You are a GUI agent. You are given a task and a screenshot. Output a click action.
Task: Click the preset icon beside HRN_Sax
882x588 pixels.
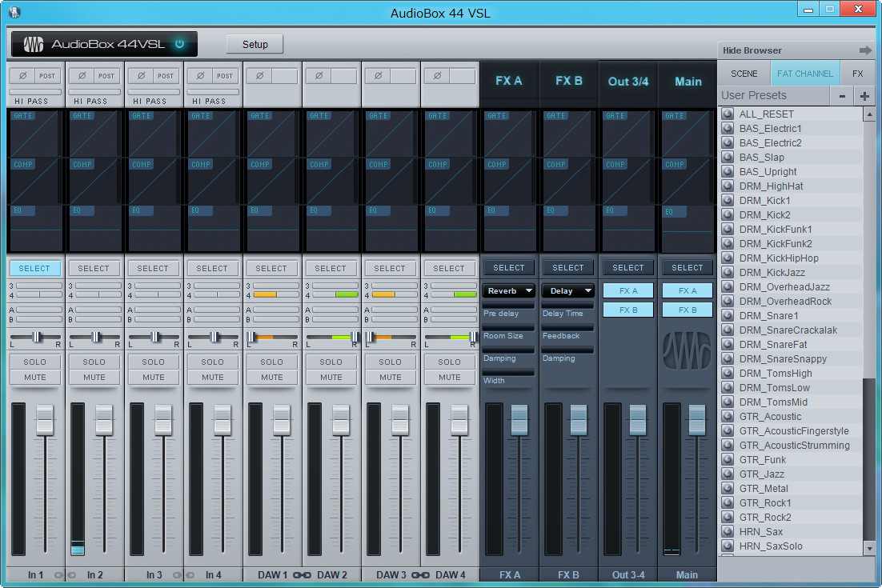(x=728, y=531)
